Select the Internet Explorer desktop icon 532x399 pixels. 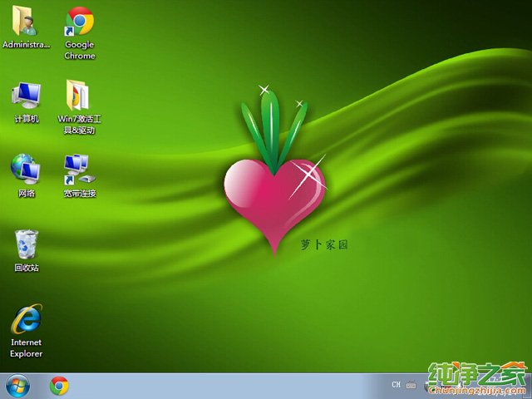click(26, 319)
